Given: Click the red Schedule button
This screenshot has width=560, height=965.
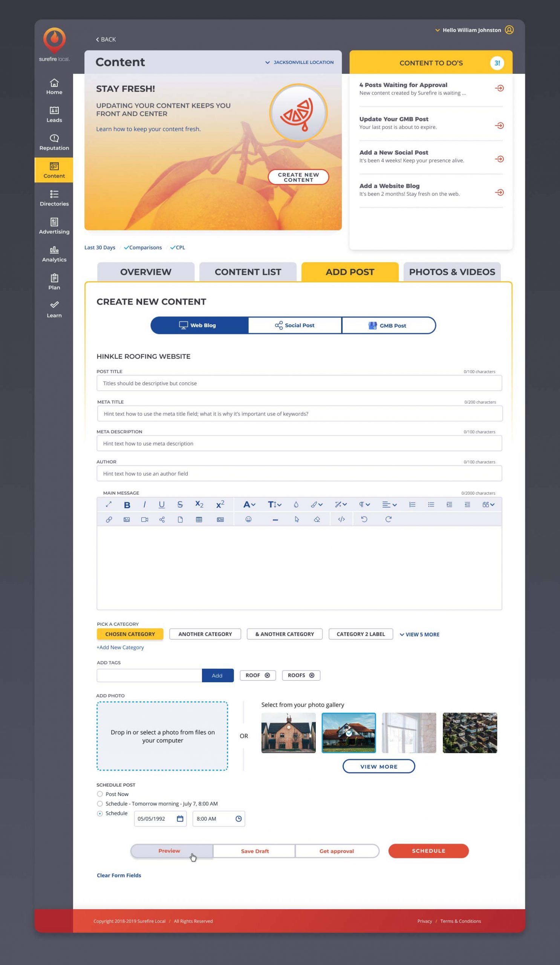Looking at the screenshot, I should pyautogui.click(x=428, y=851).
